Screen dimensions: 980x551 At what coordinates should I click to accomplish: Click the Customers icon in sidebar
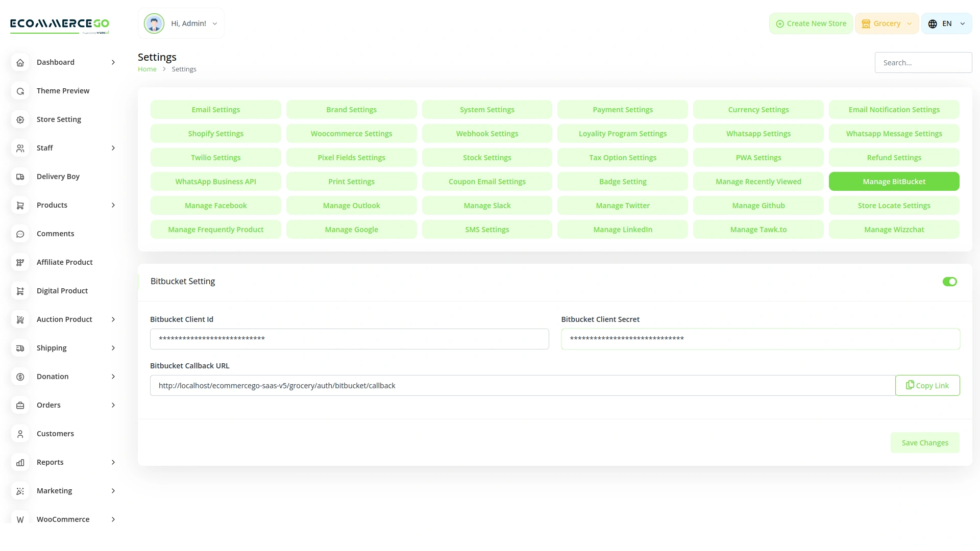coord(20,434)
